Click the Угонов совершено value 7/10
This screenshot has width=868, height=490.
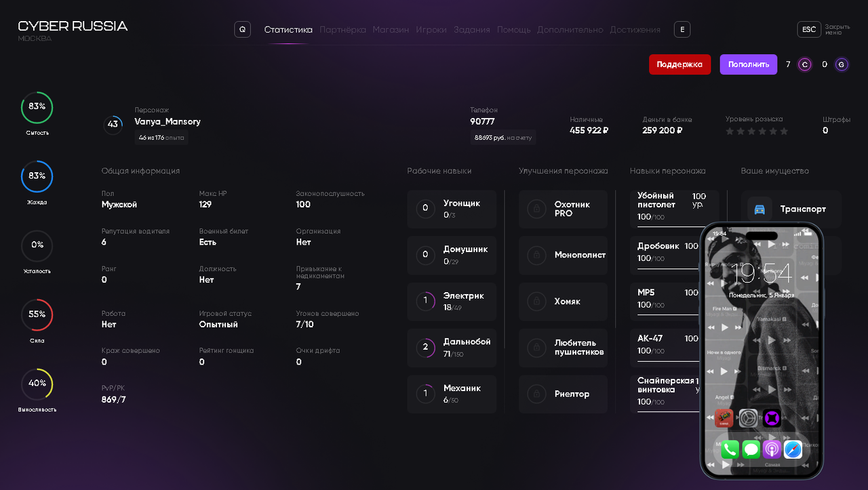pyautogui.click(x=305, y=325)
